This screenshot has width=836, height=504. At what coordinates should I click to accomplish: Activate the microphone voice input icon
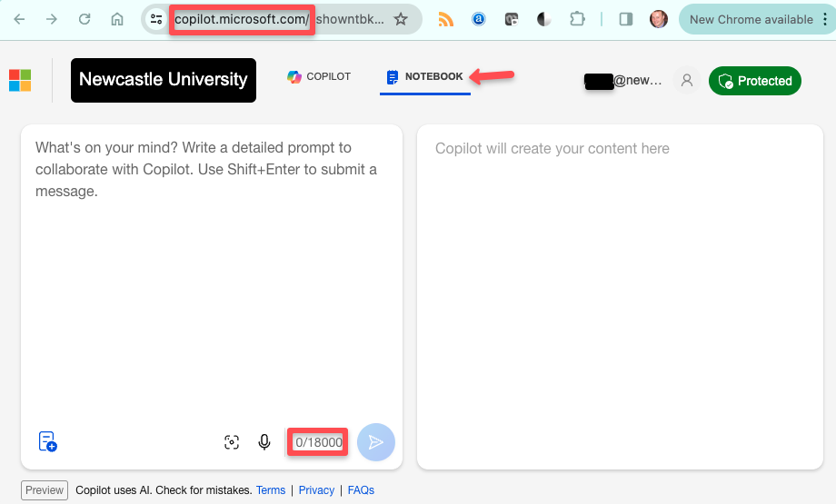click(264, 442)
